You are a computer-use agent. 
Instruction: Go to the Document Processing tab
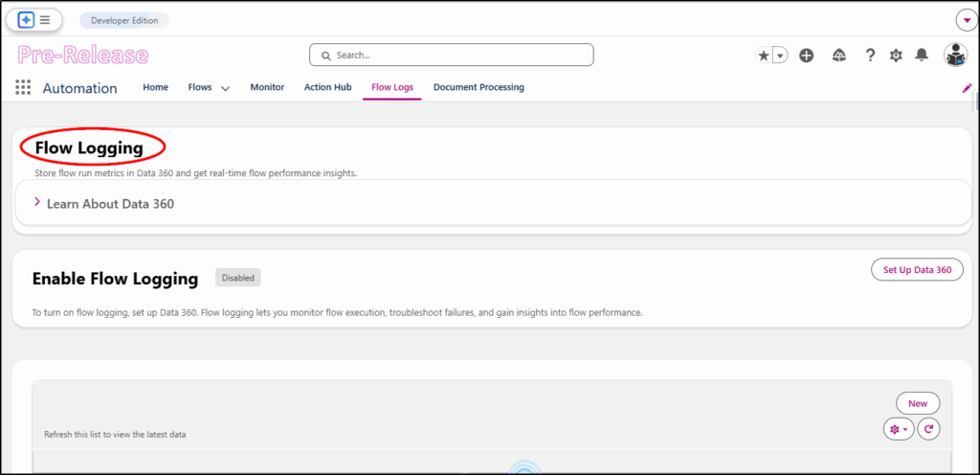[x=479, y=87]
